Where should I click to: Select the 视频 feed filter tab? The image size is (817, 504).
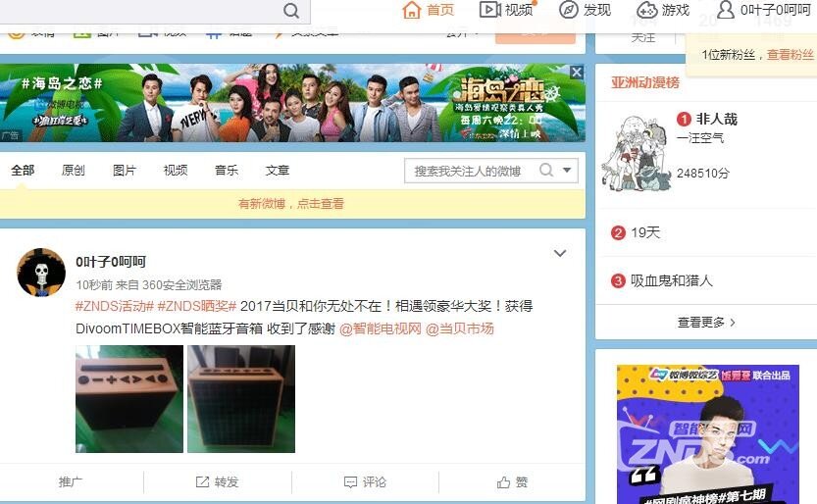pos(175,171)
